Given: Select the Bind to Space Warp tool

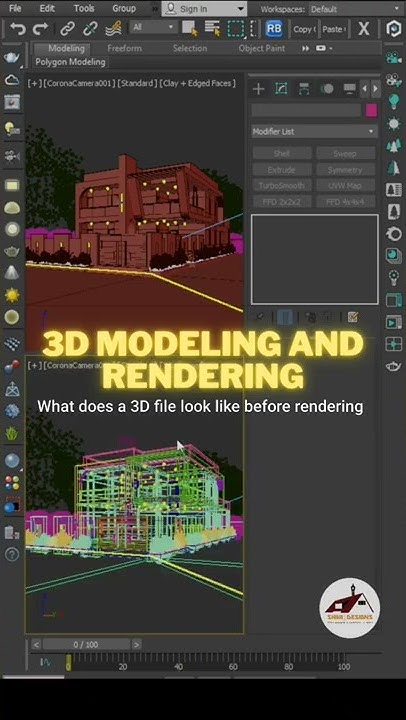Looking at the screenshot, I should click(x=113, y=29).
